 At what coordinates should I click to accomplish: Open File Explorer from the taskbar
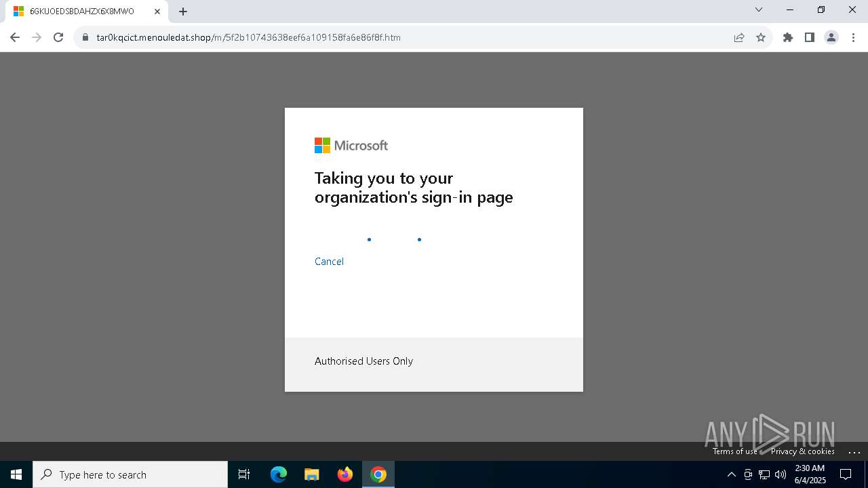[x=312, y=474]
